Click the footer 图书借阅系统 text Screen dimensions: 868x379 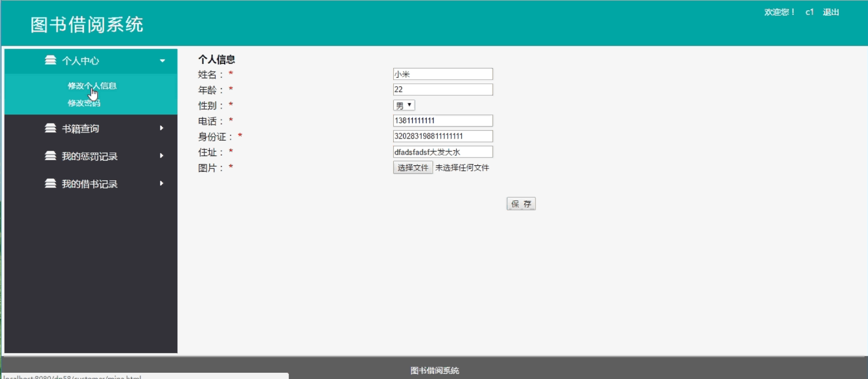tap(435, 370)
